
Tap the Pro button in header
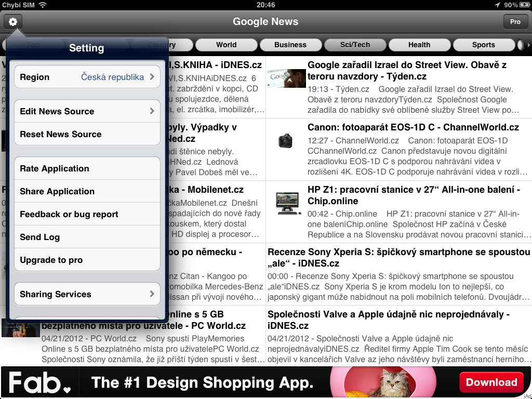click(x=515, y=22)
